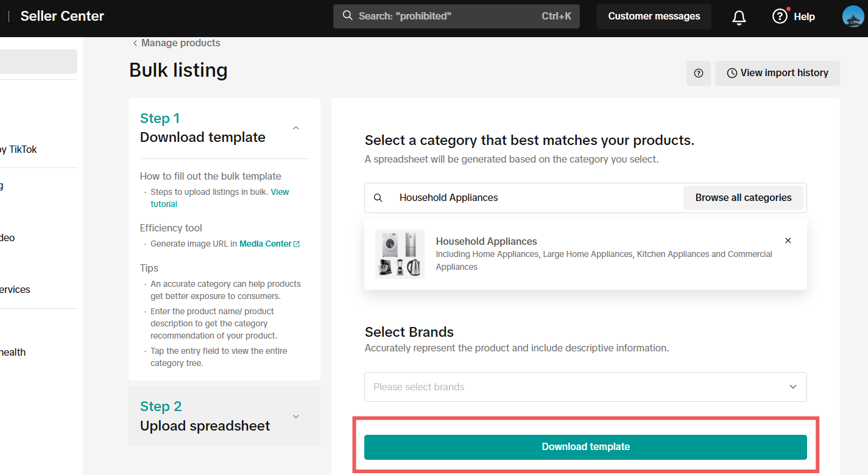The width and height of the screenshot is (868, 475).
Task: Collapse the Step 1 Download template section
Action: 296,128
